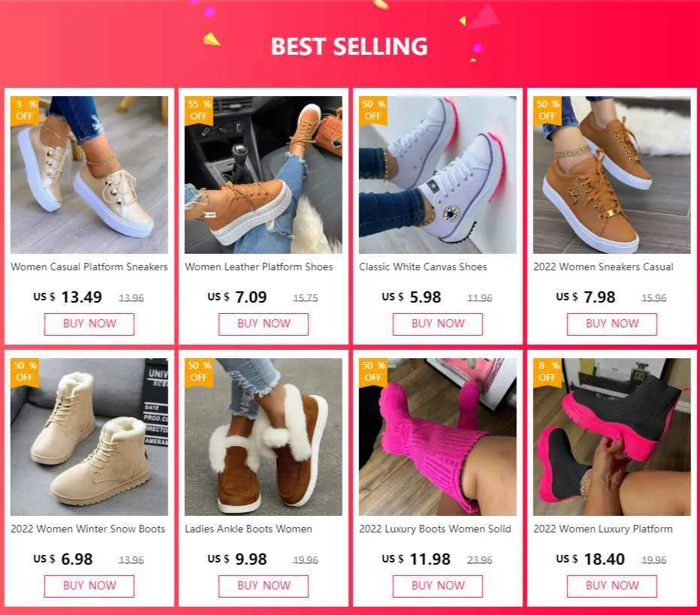Screen dimensions: 700x615
Task: Open the Classic White Canvas Shoes title link
Action: point(423,267)
